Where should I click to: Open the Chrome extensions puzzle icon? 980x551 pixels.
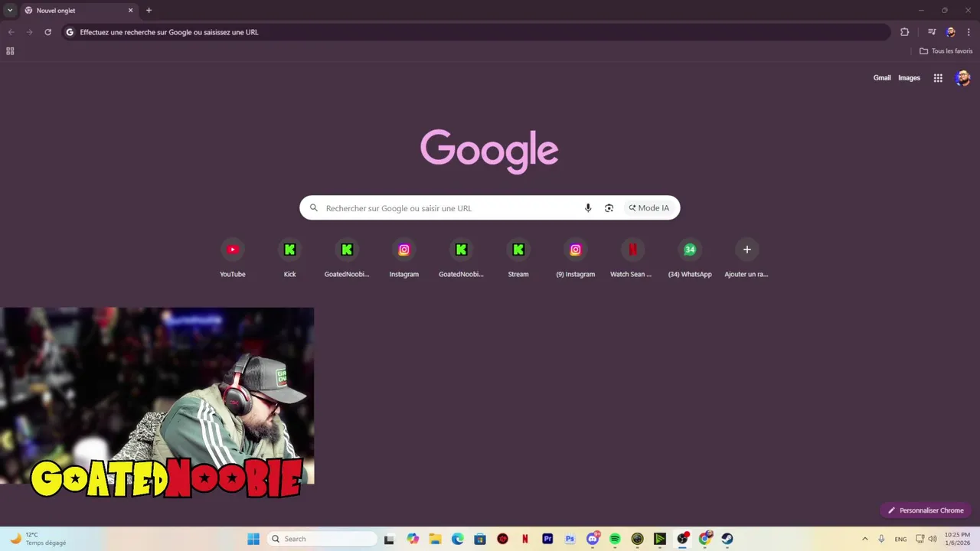pyautogui.click(x=905, y=32)
